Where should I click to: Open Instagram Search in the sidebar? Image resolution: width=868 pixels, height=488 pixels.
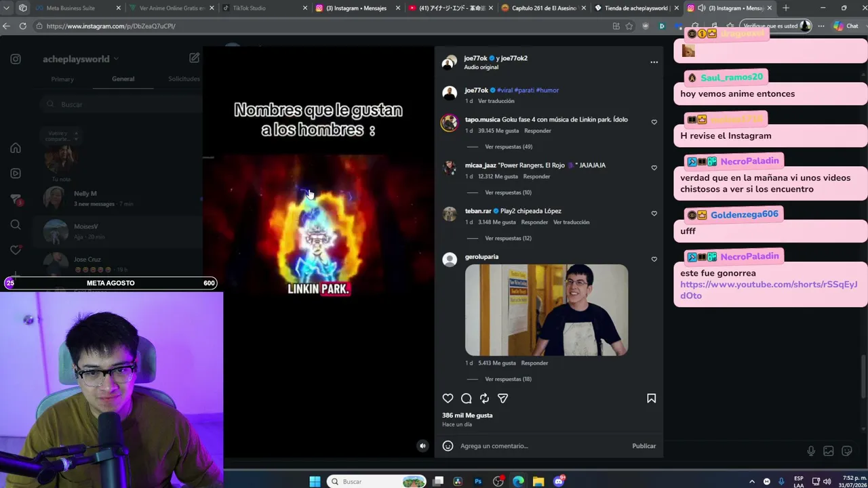click(16, 224)
